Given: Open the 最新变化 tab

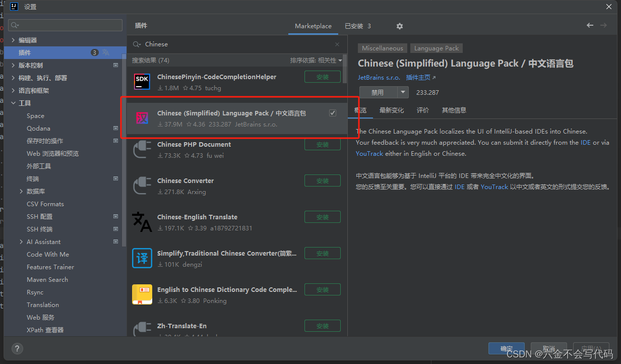Looking at the screenshot, I should [392, 110].
